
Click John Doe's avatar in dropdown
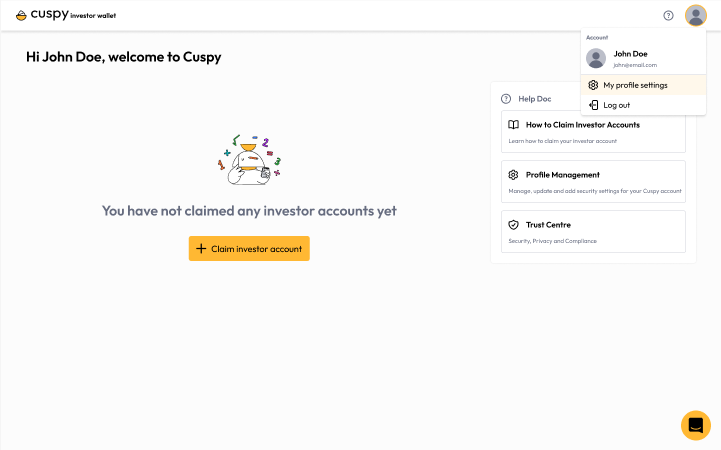[x=596, y=58]
